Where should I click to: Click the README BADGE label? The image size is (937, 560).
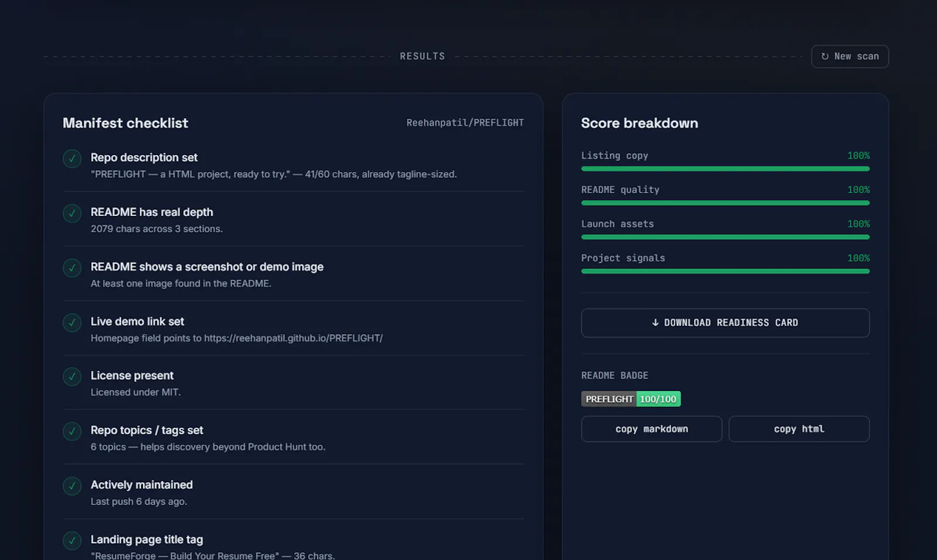[x=614, y=376]
